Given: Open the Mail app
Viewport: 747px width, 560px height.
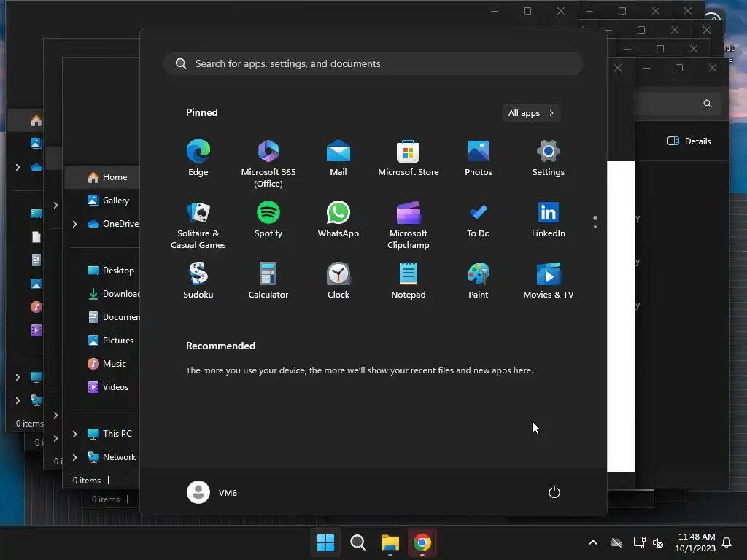Looking at the screenshot, I should coord(338,158).
